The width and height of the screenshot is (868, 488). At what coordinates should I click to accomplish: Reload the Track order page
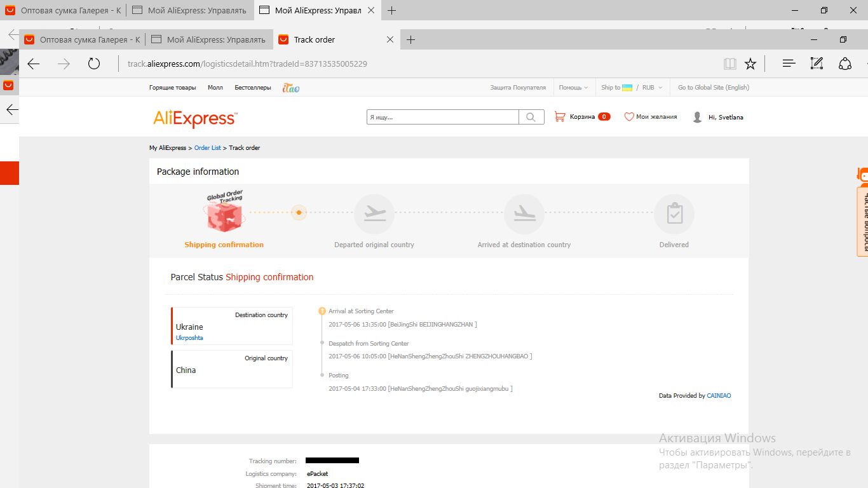(94, 64)
